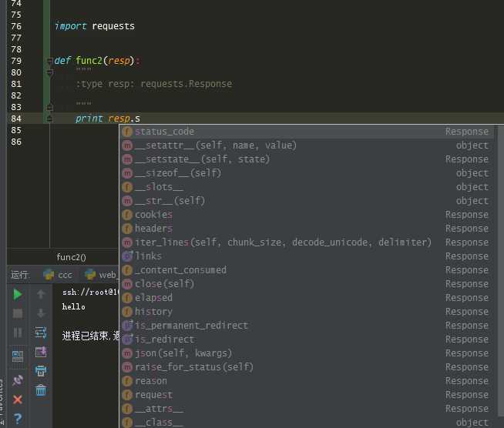
Task: Choose json(self, kwargs) completion item
Action: (x=183, y=353)
